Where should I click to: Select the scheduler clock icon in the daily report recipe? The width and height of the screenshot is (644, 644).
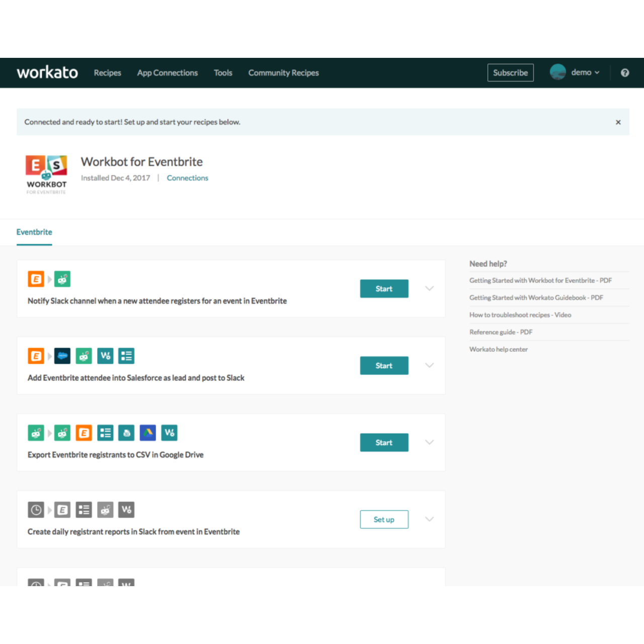tap(36, 510)
